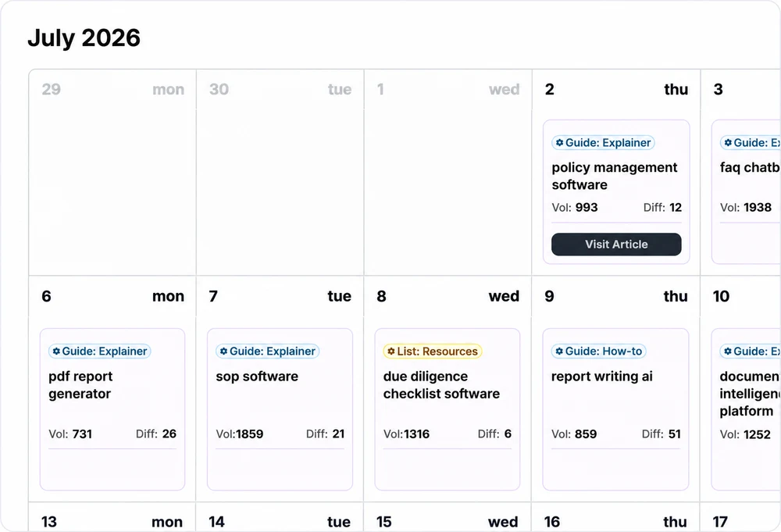
Task: Click gear icon on document intelligence platform tag
Action: click(728, 352)
